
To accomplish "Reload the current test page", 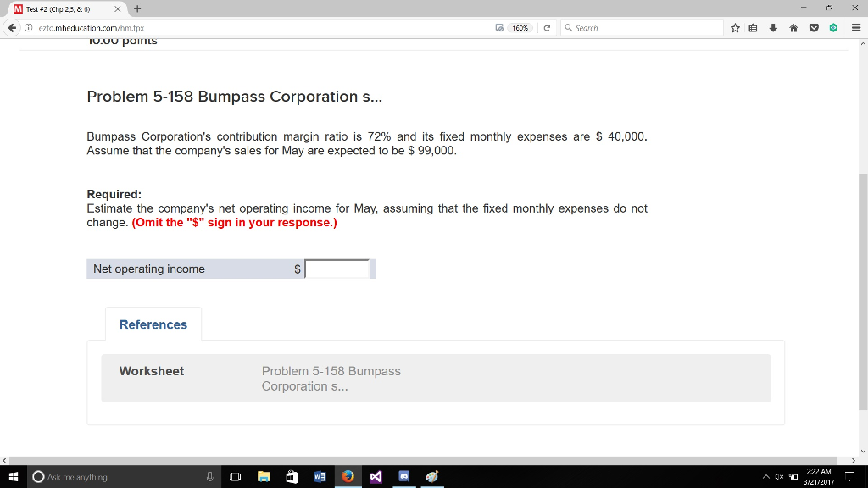I will 547,27.
